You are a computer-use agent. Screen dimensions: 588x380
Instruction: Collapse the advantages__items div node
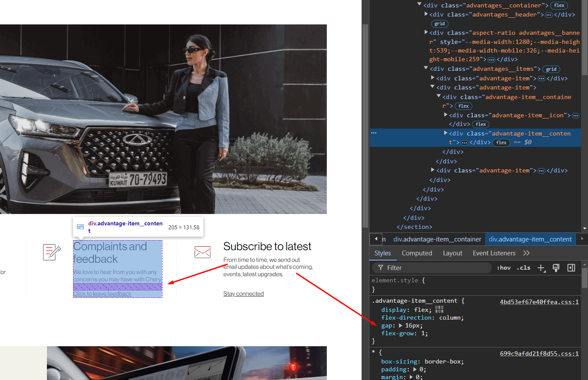pos(426,69)
